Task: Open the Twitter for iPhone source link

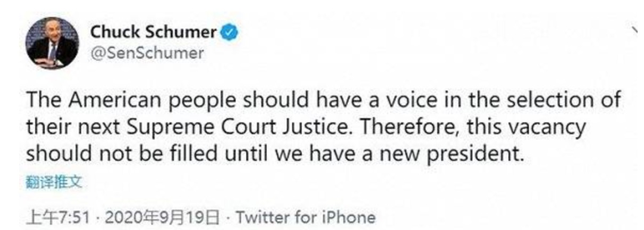Action: coord(305,217)
